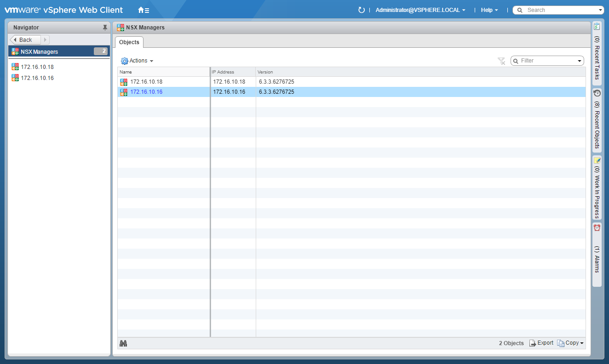609x364 pixels.
Task: Open Administrator@VSPHERE.LOCAL user menu
Action: tap(420, 10)
